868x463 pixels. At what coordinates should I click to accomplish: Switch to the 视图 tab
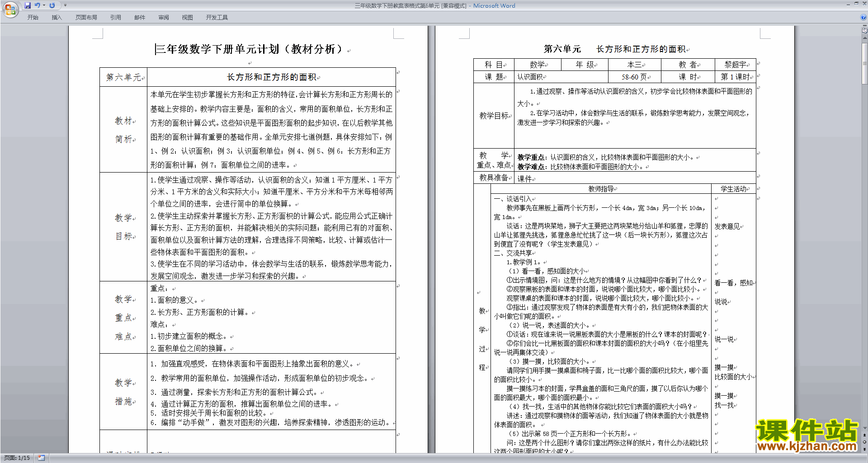(188, 18)
